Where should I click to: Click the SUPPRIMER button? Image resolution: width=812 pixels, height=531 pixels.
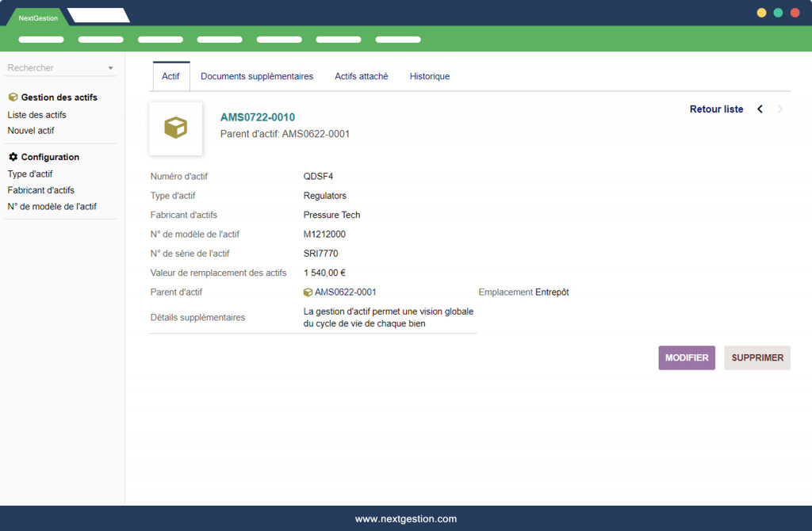pos(757,357)
